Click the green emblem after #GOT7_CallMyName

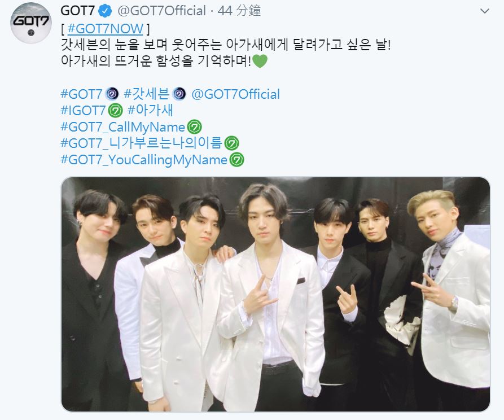195,127
